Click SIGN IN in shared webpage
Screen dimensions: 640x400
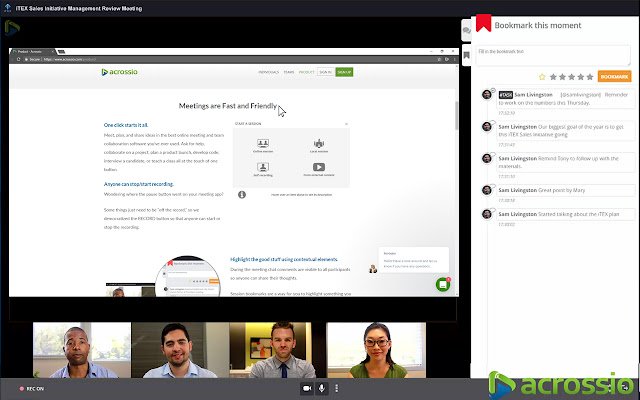[x=325, y=72]
